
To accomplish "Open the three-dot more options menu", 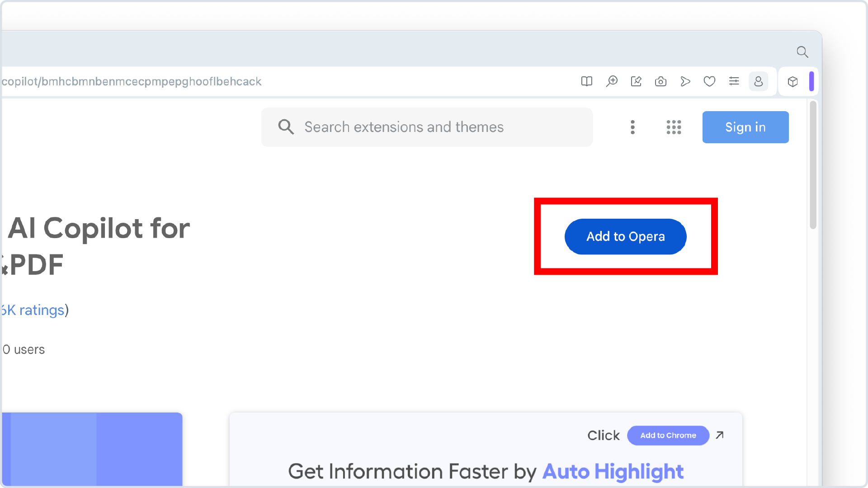I will point(633,127).
